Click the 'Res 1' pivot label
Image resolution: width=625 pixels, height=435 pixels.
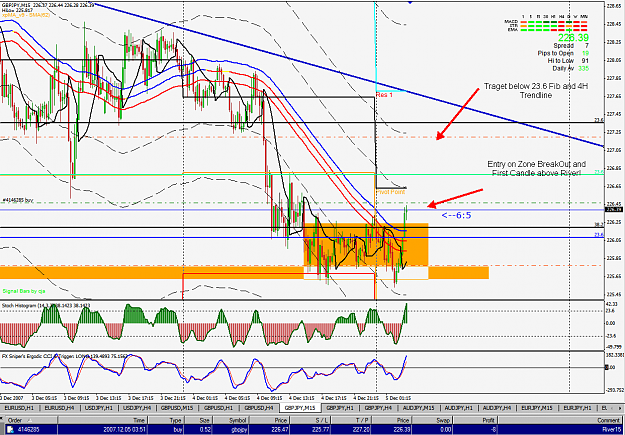click(x=384, y=95)
